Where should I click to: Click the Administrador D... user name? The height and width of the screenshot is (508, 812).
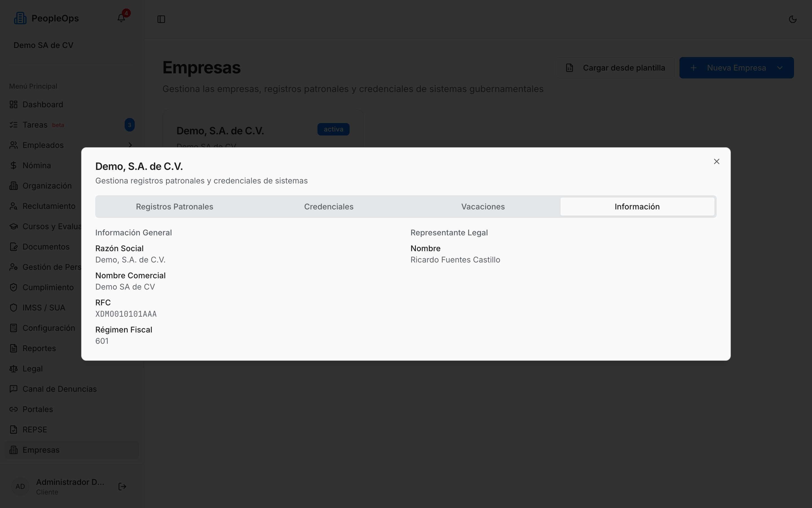[70, 482]
